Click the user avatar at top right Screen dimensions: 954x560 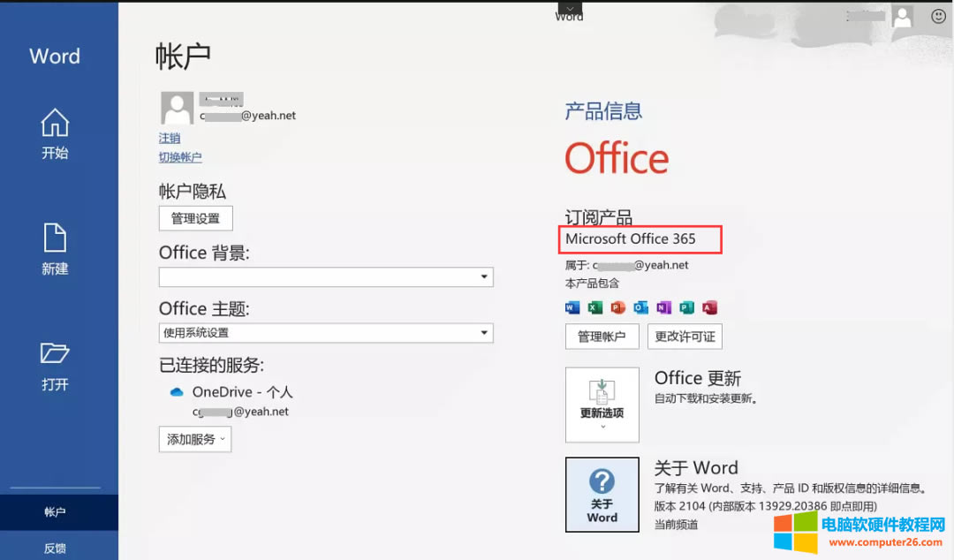[x=902, y=16]
